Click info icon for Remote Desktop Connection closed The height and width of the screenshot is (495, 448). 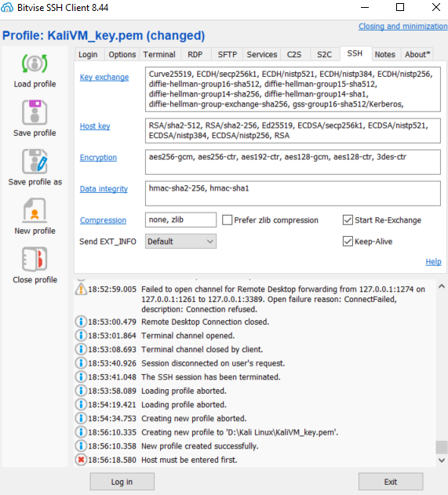pyautogui.click(x=81, y=322)
